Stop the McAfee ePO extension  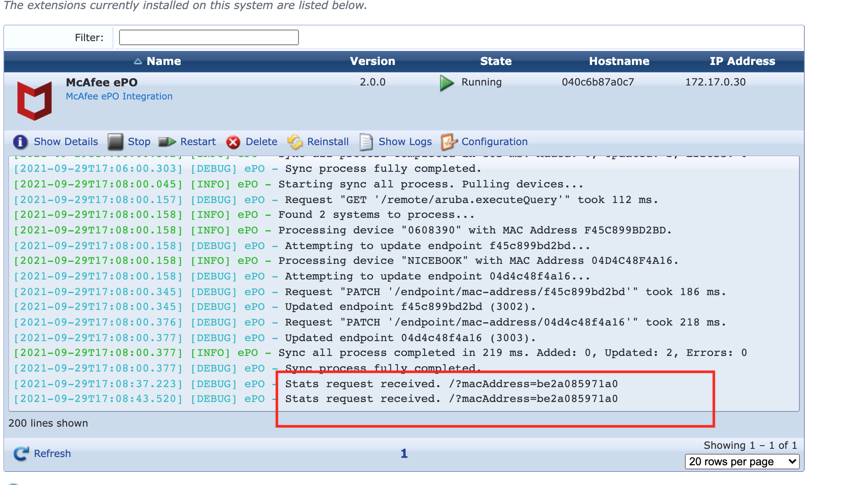point(139,142)
